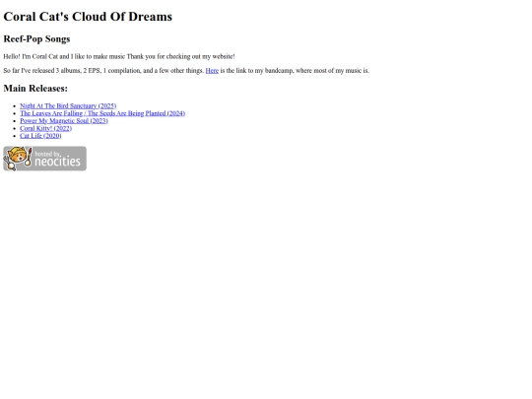Open Coral Kitty! (2022) release

(45, 128)
